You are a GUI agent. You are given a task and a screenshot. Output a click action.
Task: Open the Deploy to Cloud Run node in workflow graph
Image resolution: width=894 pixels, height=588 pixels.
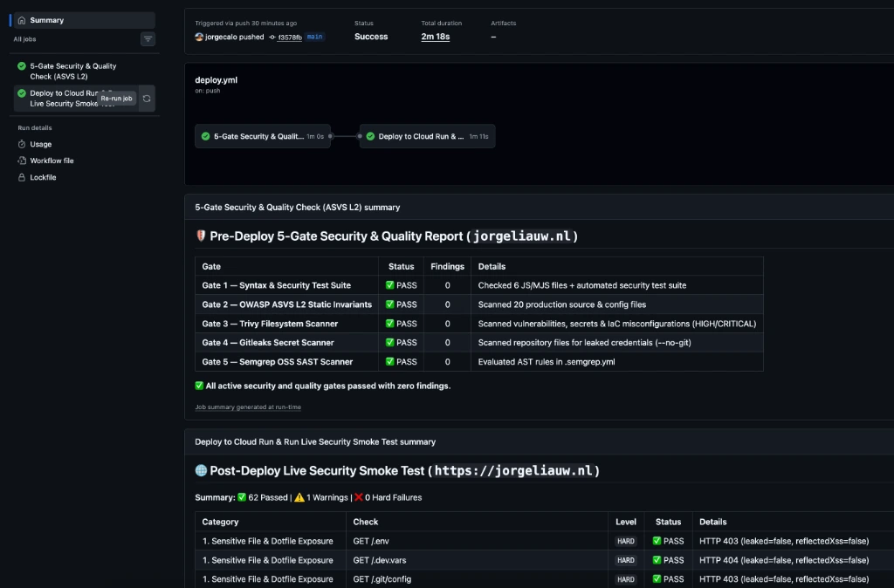pyautogui.click(x=427, y=136)
